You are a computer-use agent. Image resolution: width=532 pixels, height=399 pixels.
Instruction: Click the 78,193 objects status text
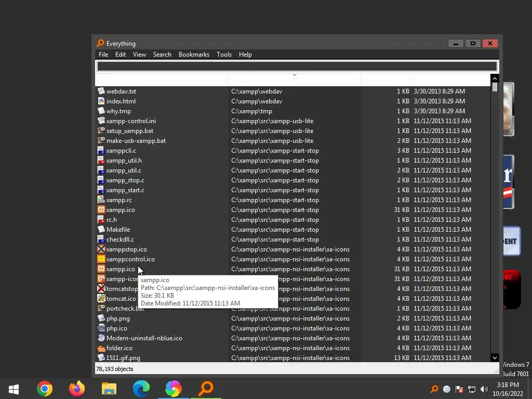[115, 369]
